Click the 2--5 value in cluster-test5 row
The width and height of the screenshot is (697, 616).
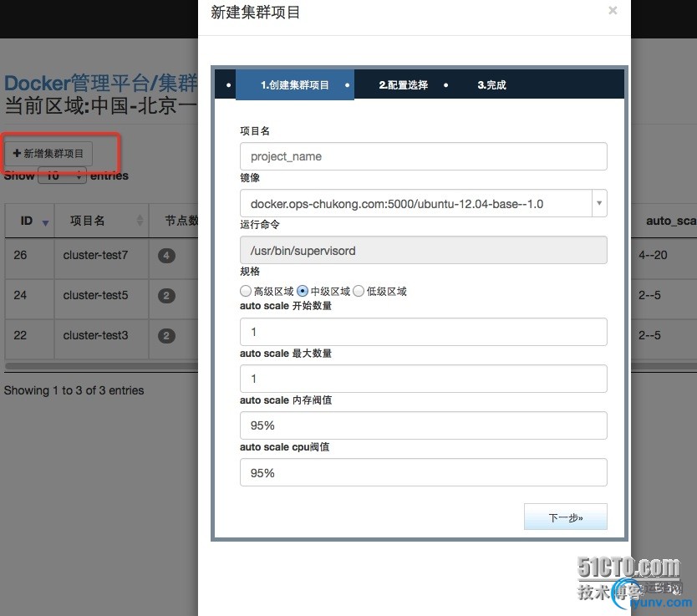click(x=649, y=295)
